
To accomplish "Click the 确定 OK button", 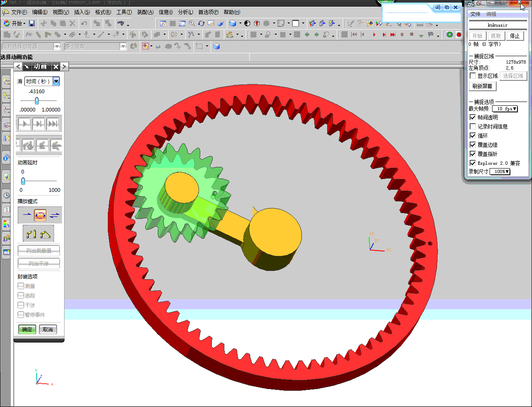I will tap(27, 329).
